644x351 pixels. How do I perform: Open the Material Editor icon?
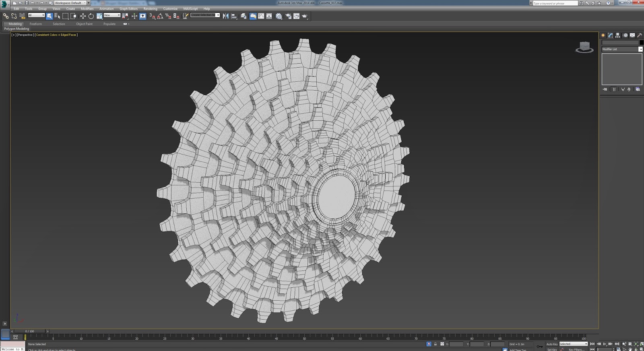[x=279, y=16]
